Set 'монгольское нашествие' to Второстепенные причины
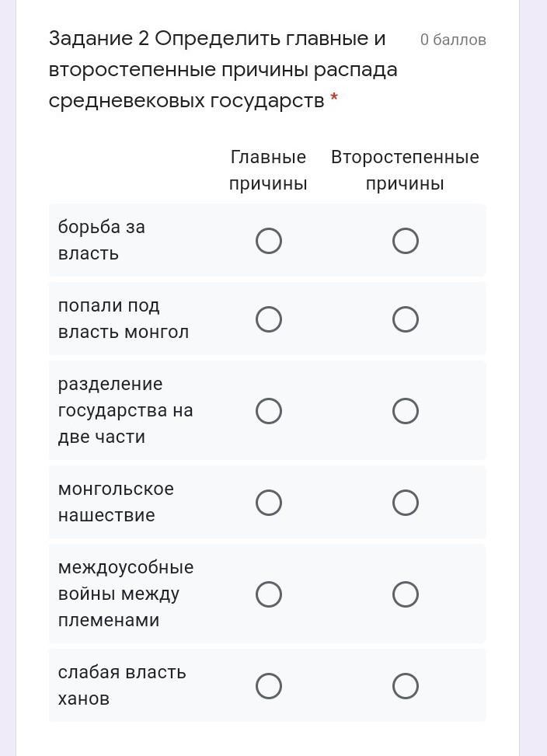Screen dimensions: 547x756 [x=406, y=503]
